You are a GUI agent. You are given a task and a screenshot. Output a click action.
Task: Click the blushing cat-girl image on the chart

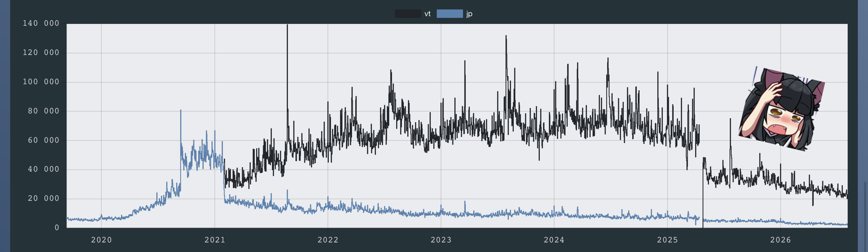click(782, 109)
